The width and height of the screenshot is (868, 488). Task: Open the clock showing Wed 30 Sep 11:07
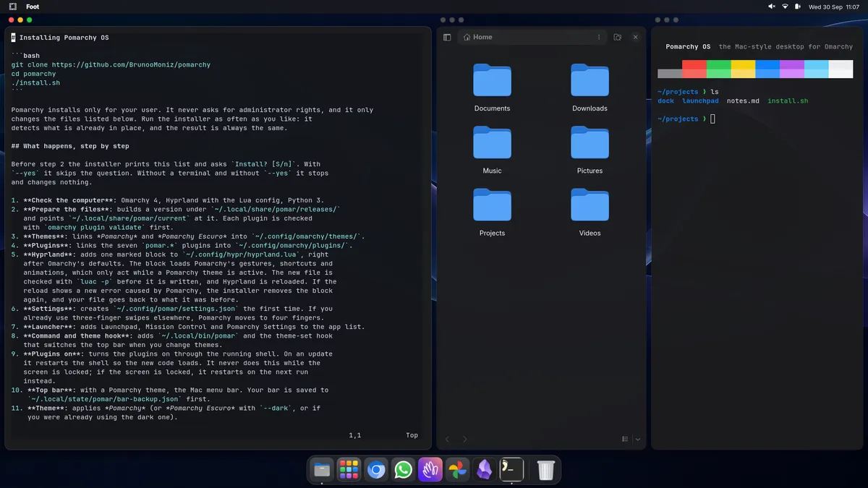click(834, 7)
